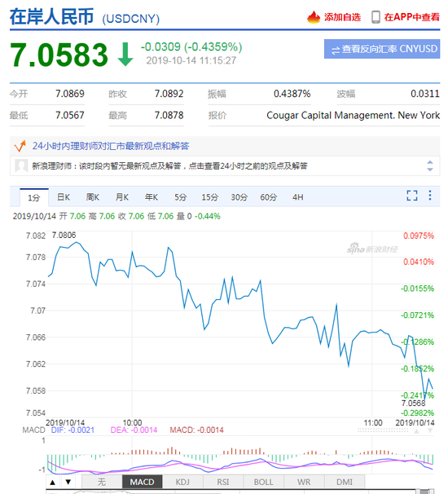Select the RSI indicator
The height and width of the screenshot is (494, 448).
point(223,482)
